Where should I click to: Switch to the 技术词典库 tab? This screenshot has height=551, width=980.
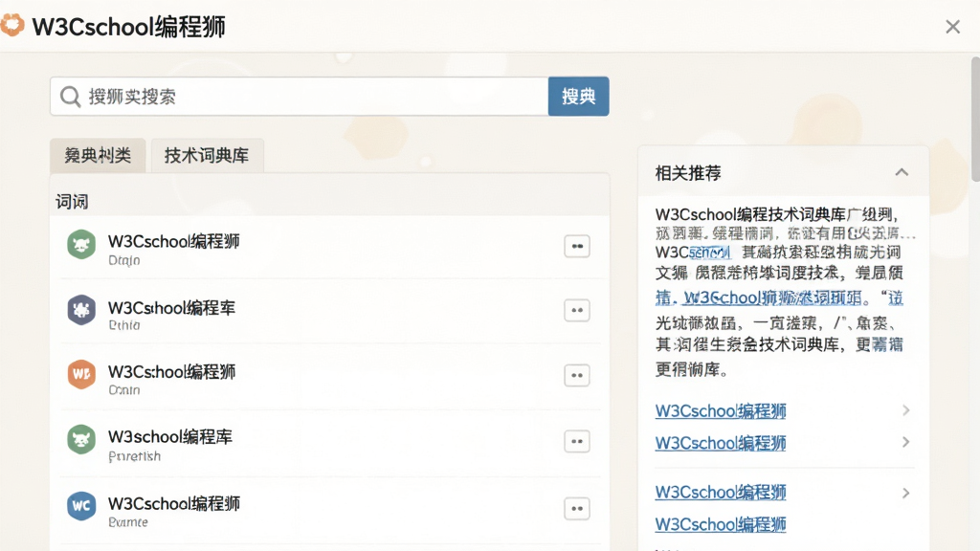pyautogui.click(x=207, y=155)
